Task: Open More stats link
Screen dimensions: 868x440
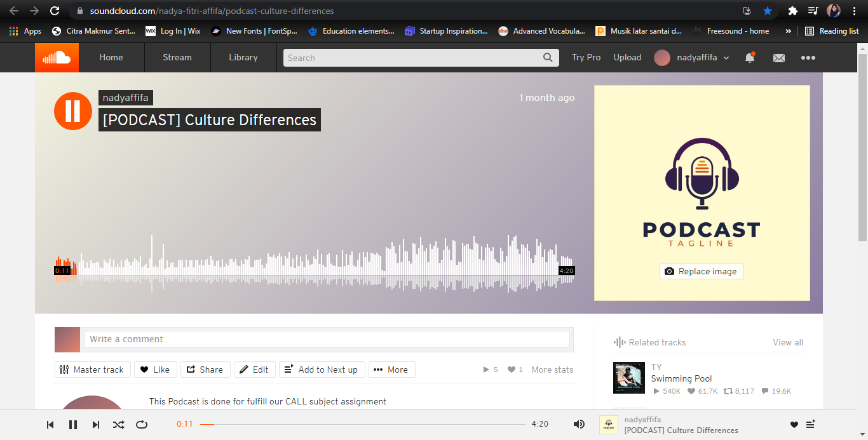Action: (552, 370)
